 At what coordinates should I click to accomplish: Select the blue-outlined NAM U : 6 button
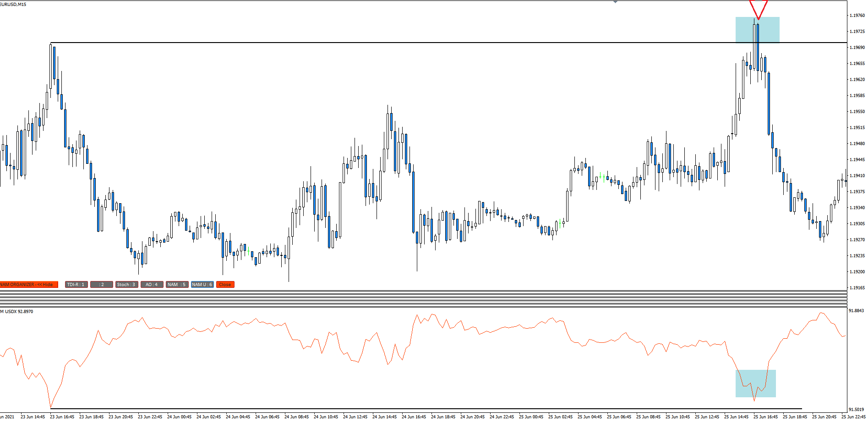coord(202,284)
